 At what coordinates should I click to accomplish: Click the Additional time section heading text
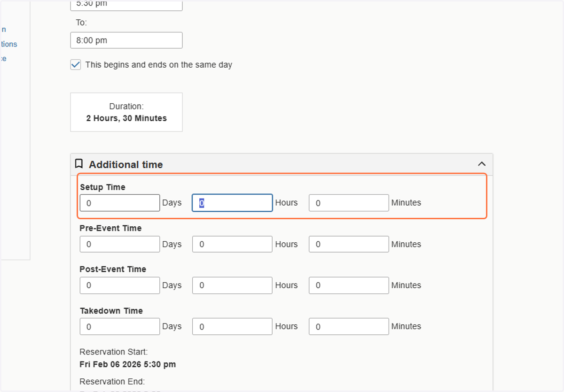click(x=126, y=164)
